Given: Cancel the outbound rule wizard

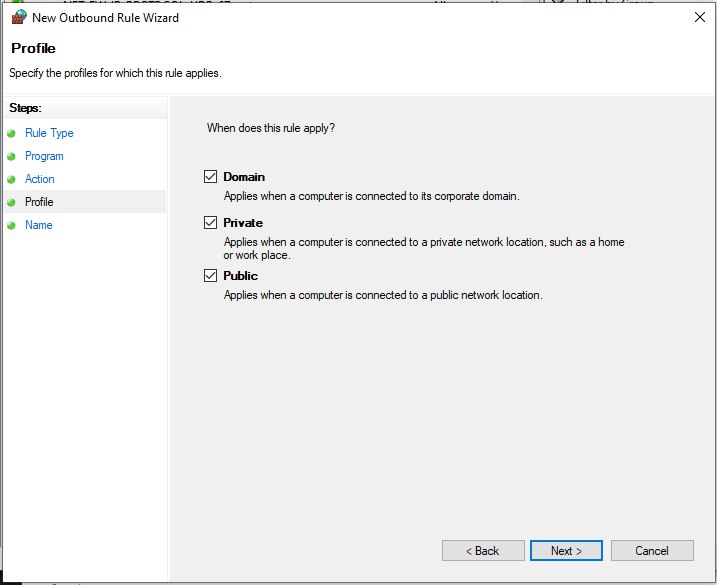Looking at the screenshot, I should (x=652, y=551).
